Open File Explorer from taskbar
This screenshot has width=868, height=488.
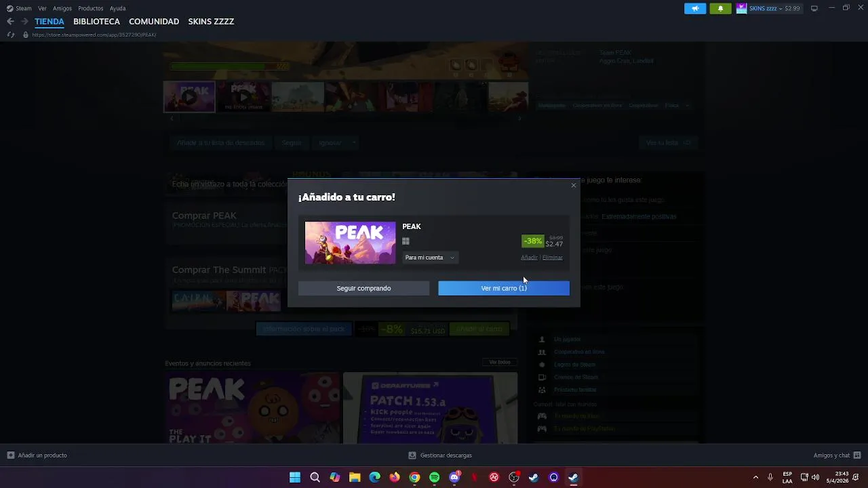355,477
